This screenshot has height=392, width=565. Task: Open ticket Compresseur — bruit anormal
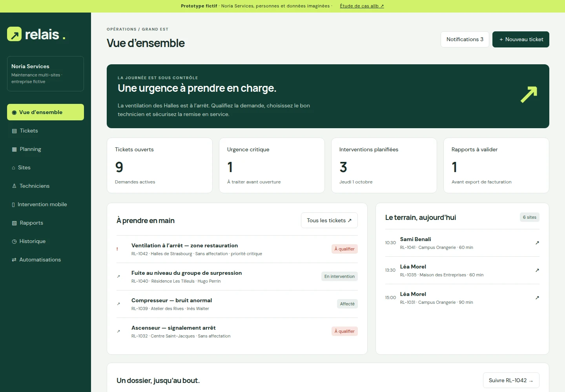[237, 304]
